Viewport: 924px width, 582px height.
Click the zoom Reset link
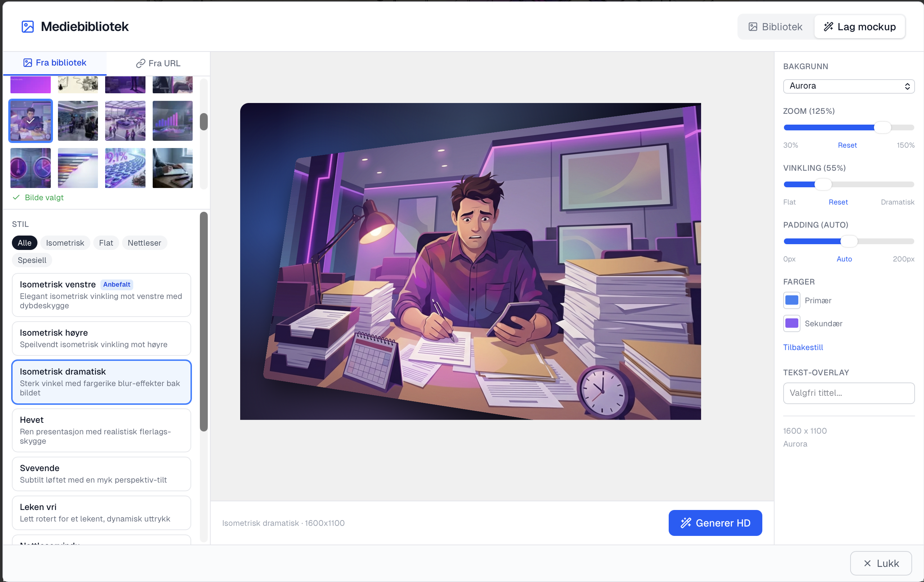point(847,145)
